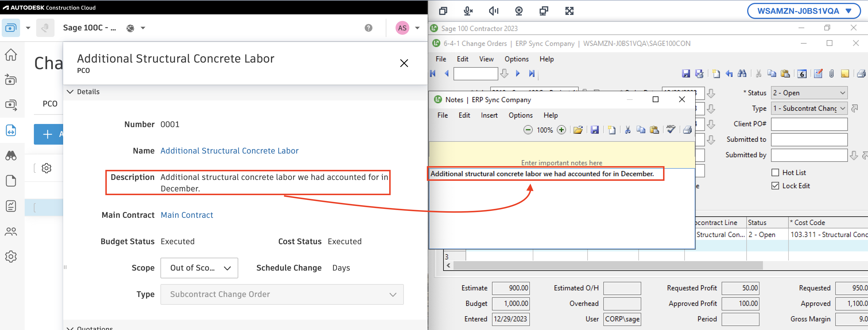
Task: Click Additional Structural Concrete Labor name link
Action: [x=229, y=151]
